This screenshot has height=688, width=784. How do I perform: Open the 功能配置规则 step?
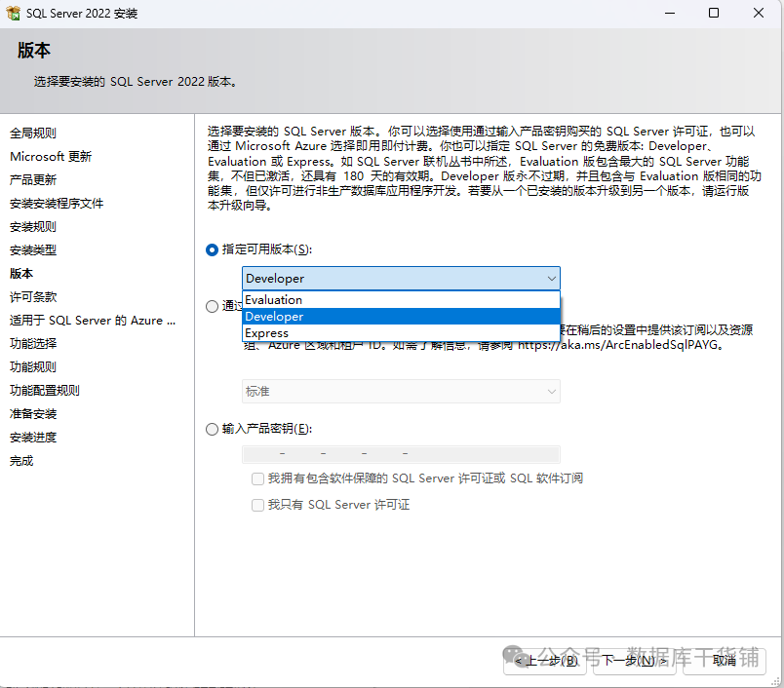pos(45,391)
